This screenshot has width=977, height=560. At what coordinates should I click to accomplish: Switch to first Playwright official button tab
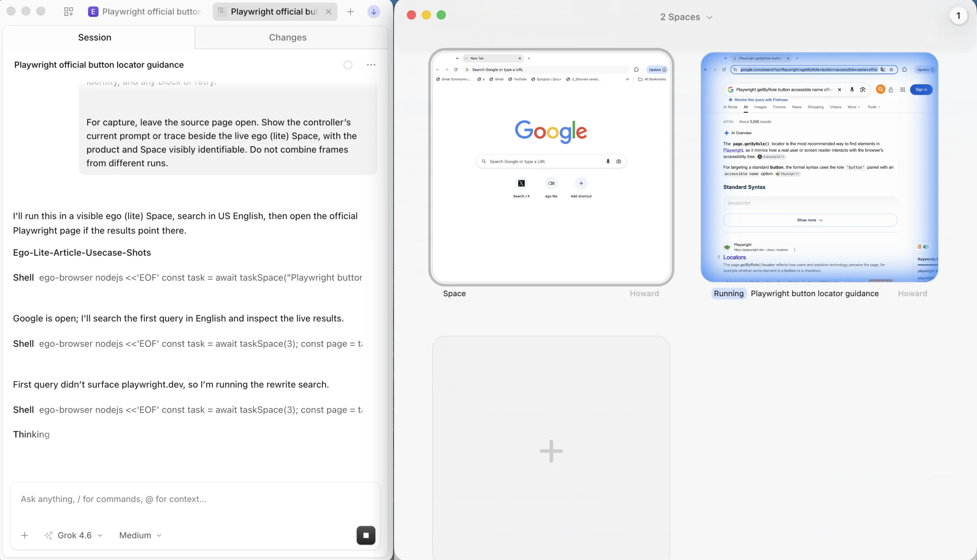[x=145, y=12]
